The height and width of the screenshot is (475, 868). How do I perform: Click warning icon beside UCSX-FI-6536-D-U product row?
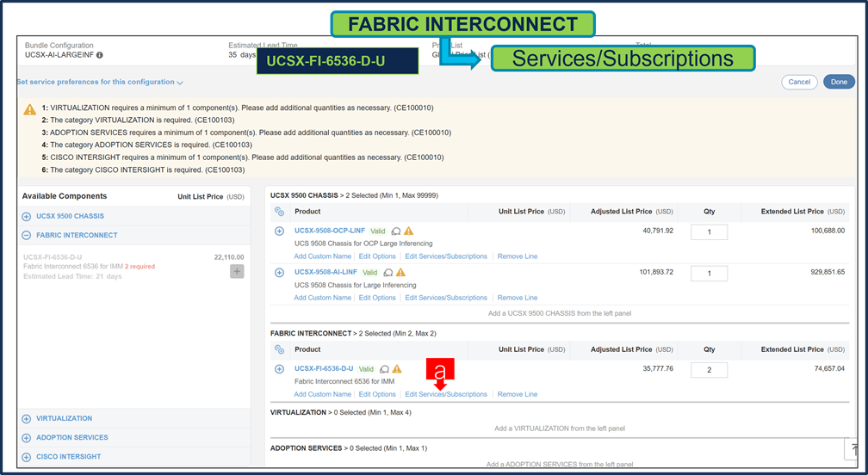pyautogui.click(x=397, y=369)
